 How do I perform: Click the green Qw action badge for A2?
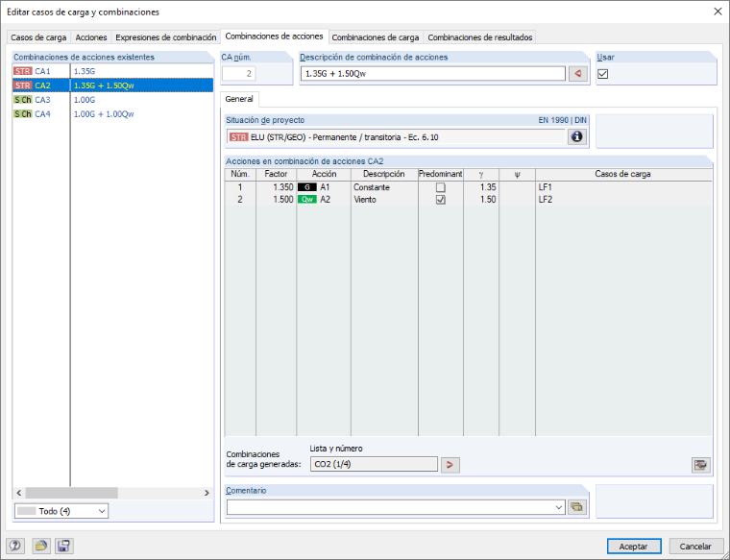pos(306,199)
